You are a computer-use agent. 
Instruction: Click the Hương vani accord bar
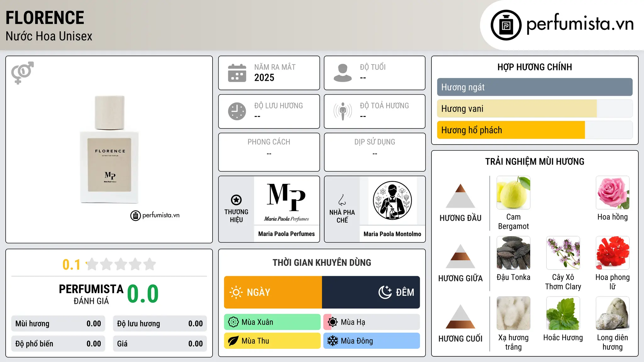click(535, 108)
